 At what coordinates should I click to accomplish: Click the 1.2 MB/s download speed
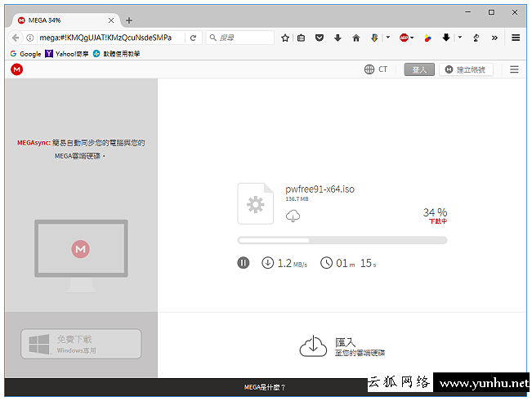284,263
